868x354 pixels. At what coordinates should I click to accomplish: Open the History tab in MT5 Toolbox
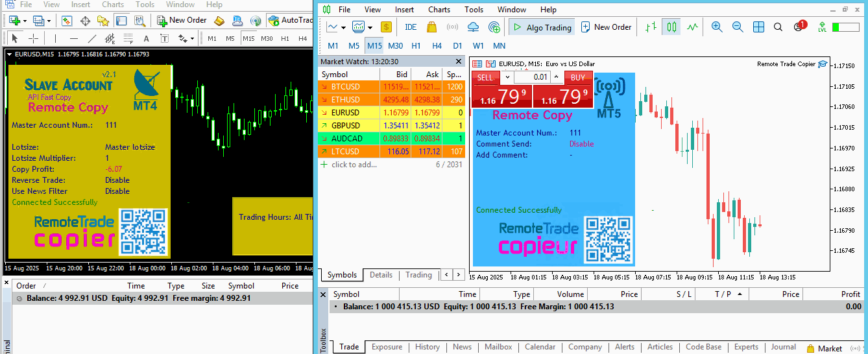[x=428, y=347]
